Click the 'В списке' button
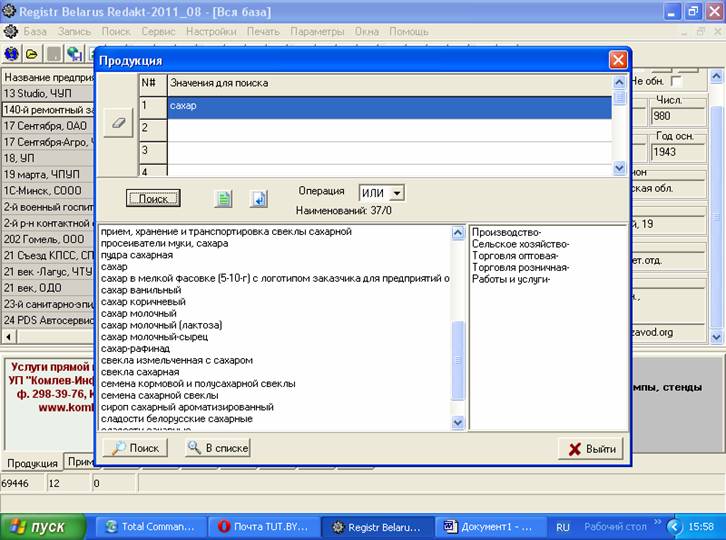The height and width of the screenshot is (540, 726). click(217, 448)
